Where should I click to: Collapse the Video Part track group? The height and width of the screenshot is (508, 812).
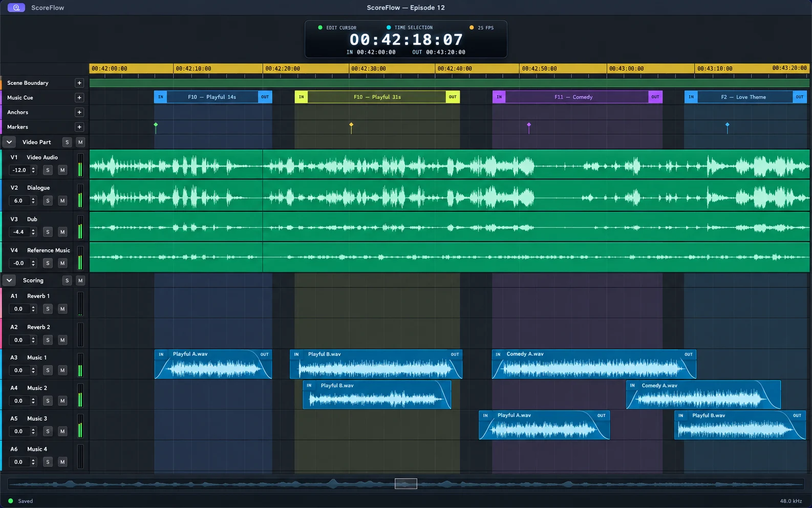tap(9, 142)
